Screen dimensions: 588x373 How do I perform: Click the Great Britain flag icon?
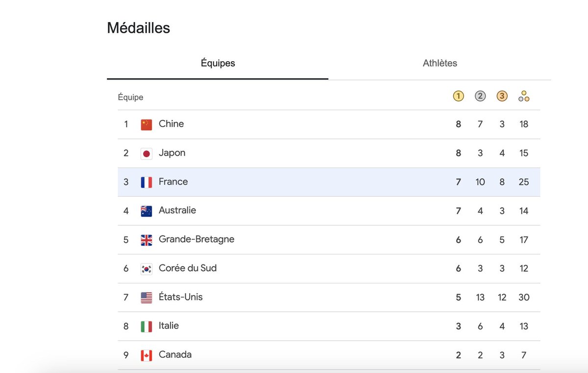coord(147,240)
